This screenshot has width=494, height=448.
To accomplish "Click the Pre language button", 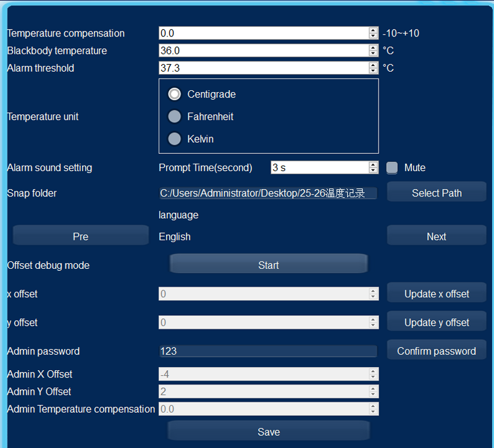I will coord(81,237).
